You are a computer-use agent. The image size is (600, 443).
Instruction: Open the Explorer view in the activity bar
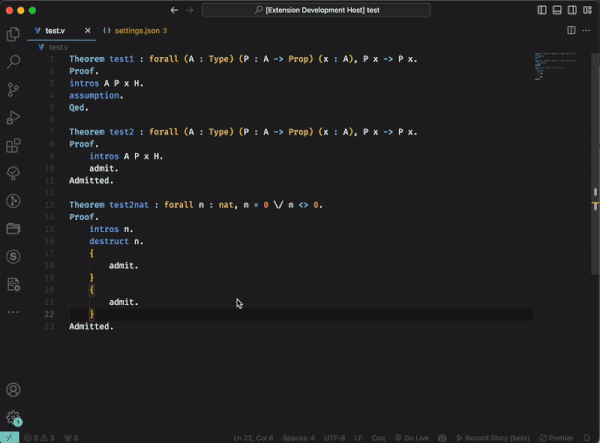[13, 34]
